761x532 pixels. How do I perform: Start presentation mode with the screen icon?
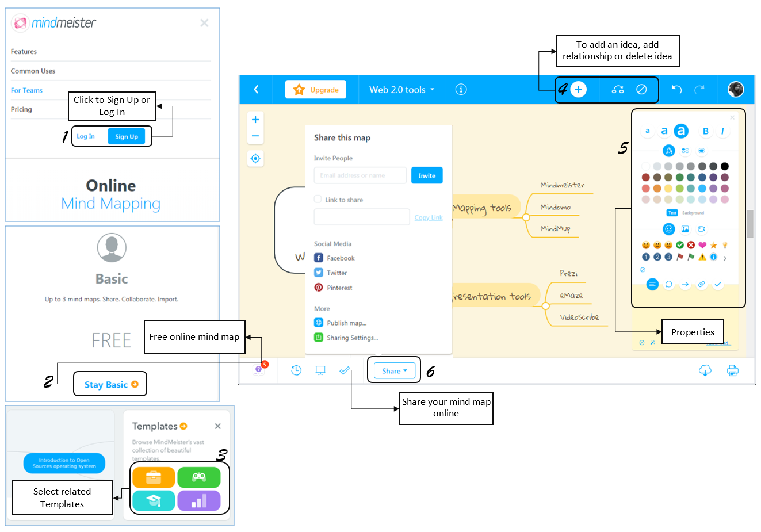[320, 370]
